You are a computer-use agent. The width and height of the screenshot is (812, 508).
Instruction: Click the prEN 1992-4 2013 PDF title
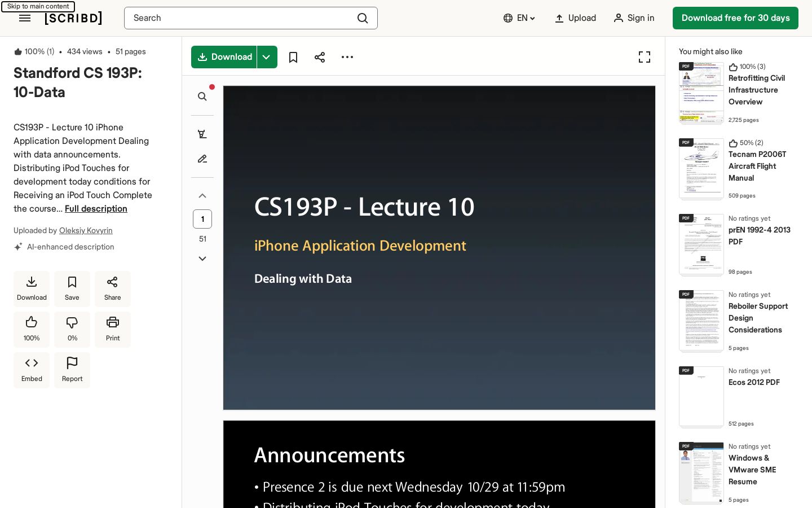(x=760, y=235)
